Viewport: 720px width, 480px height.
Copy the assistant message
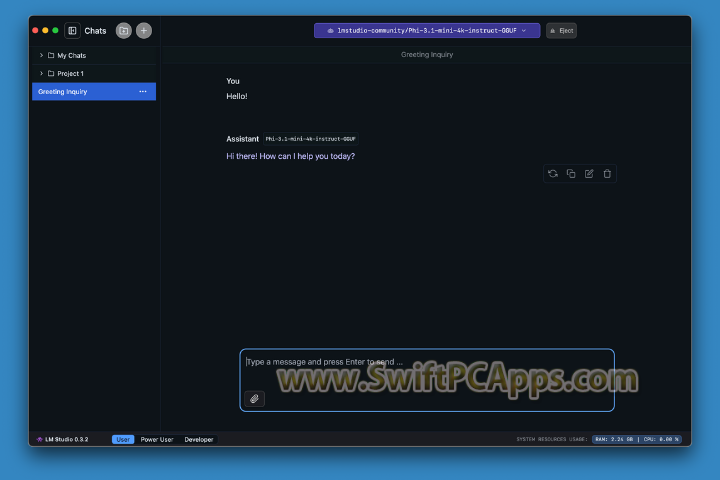pyautogui.click(x=571, y=174)
